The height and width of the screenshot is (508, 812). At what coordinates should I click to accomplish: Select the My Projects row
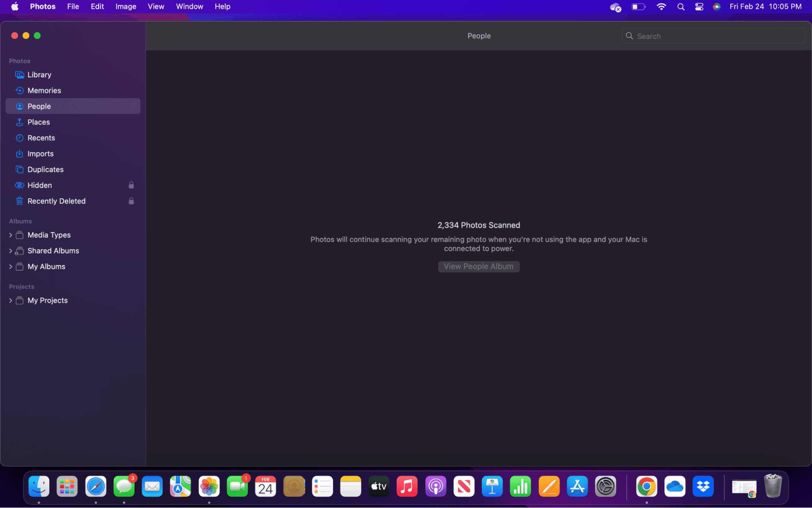[x=73, y=301]
